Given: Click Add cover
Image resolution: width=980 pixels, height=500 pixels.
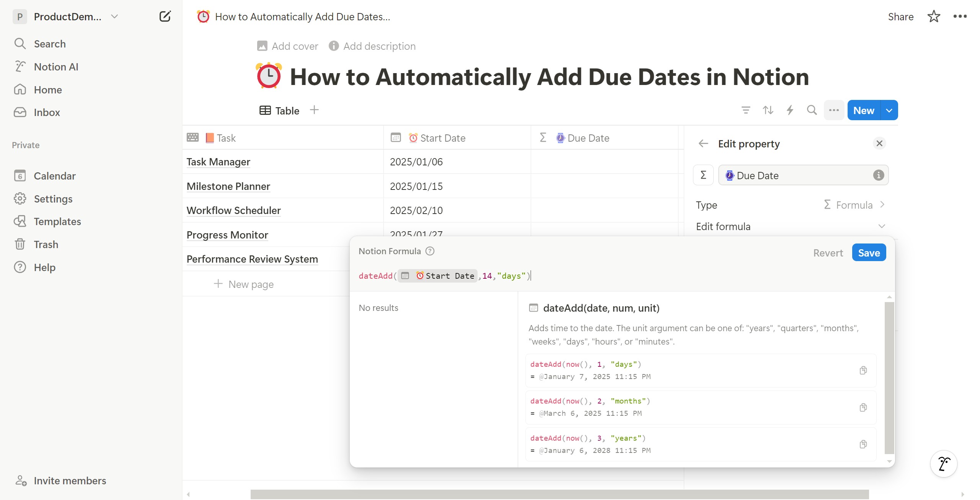Looking at the screenshot, I should click(287, 46).
